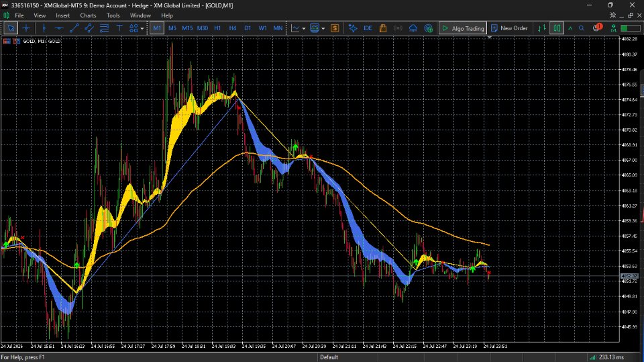The width and height of the screenshot is (644, 362).
Task: Click the GOLD, M1: GOLD chart label
Action: tap(42, 41)
